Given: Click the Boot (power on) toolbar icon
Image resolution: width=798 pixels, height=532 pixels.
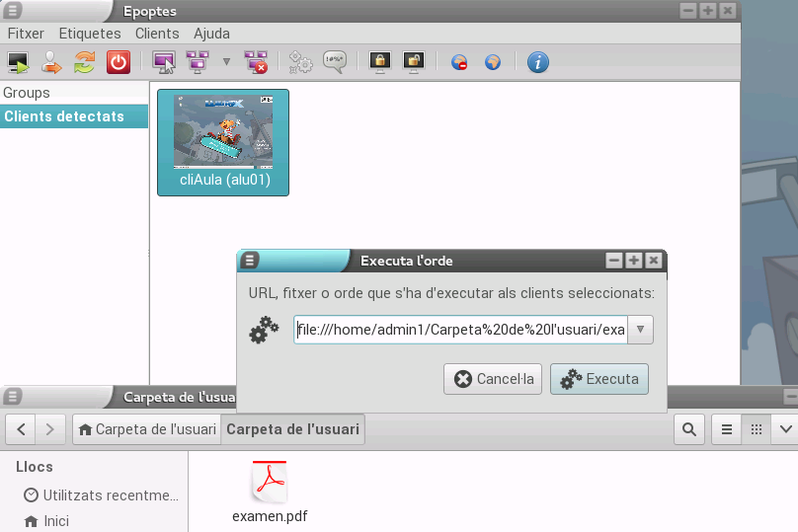Looking at the screenshot, I should (x=18, y=62).
